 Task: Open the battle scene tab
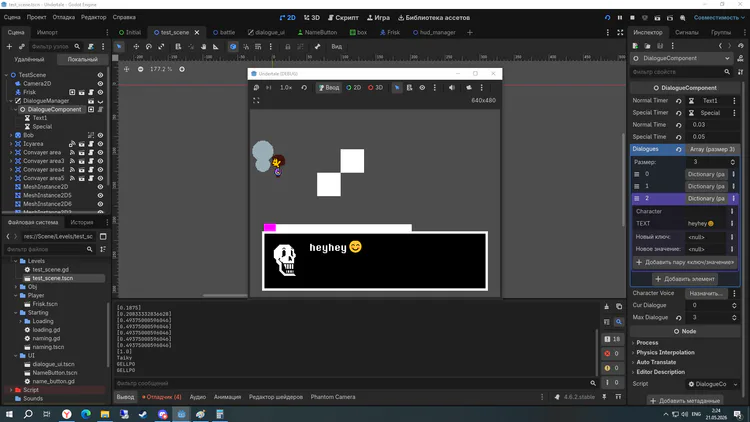pyautogui.click(x=224, y=33)
